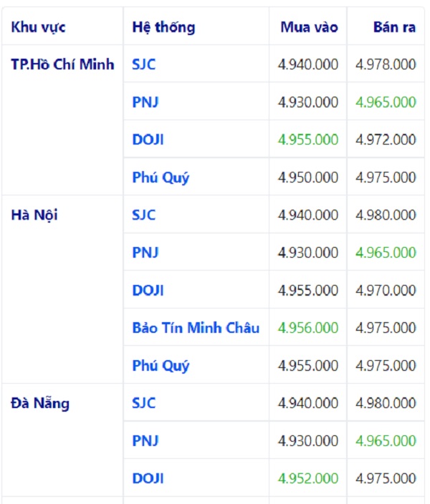Viewport: 430px width, 504px height.
Task: Click the Phú Quý link under Hà Nội
Action: [161, 366]
